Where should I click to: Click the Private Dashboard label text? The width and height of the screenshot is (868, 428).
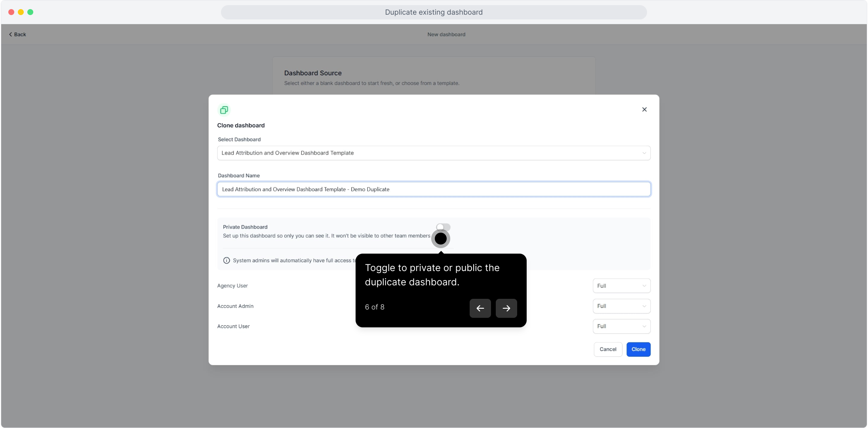245,227
